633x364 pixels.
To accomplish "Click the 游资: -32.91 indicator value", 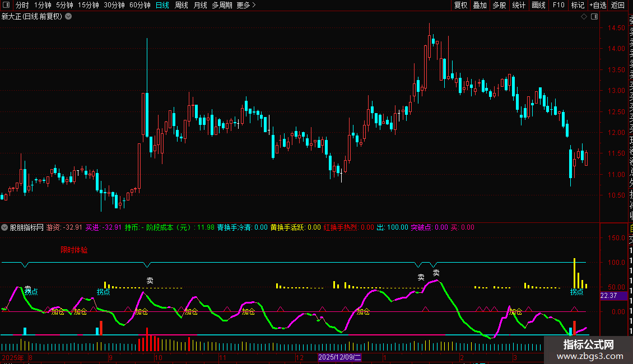I will (x=64, y=227).
